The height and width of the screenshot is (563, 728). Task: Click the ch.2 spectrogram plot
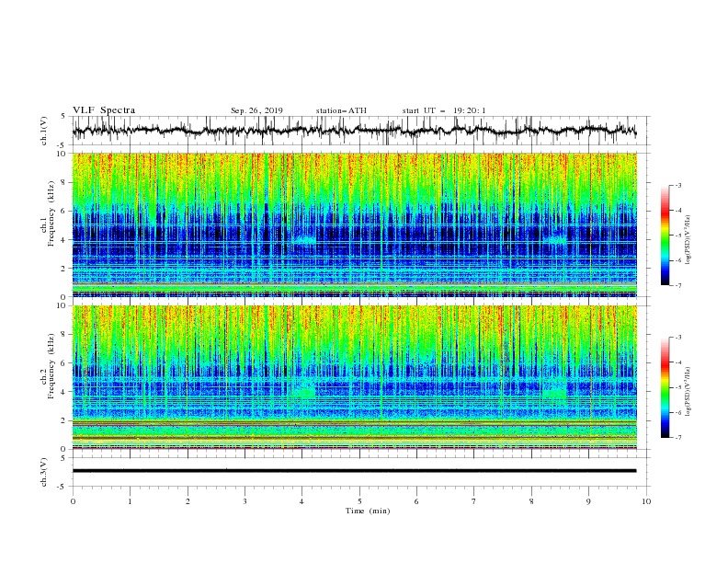pyautogui.click(x=354, y=377)
